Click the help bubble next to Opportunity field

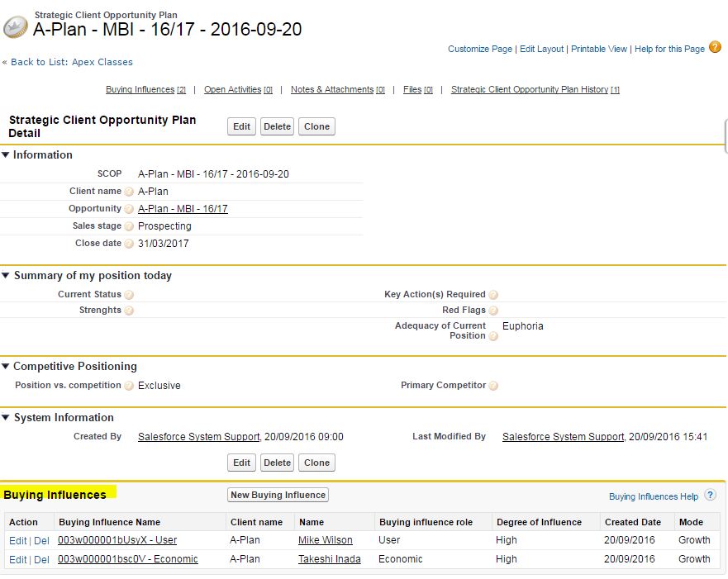click(x=129, y=209)
